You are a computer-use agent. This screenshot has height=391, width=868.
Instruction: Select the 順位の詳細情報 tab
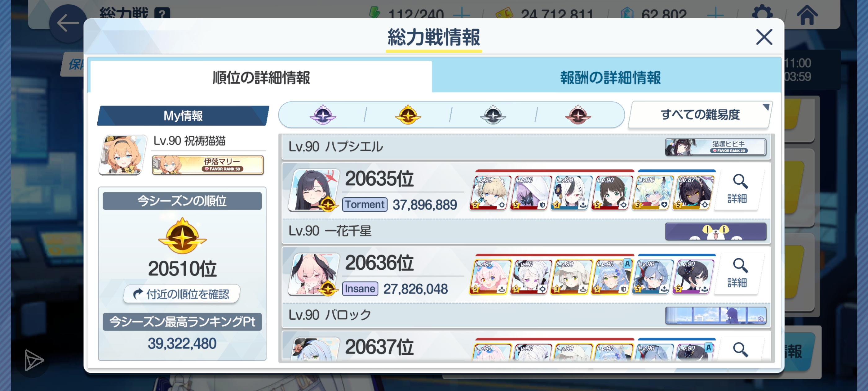[261, 78]
